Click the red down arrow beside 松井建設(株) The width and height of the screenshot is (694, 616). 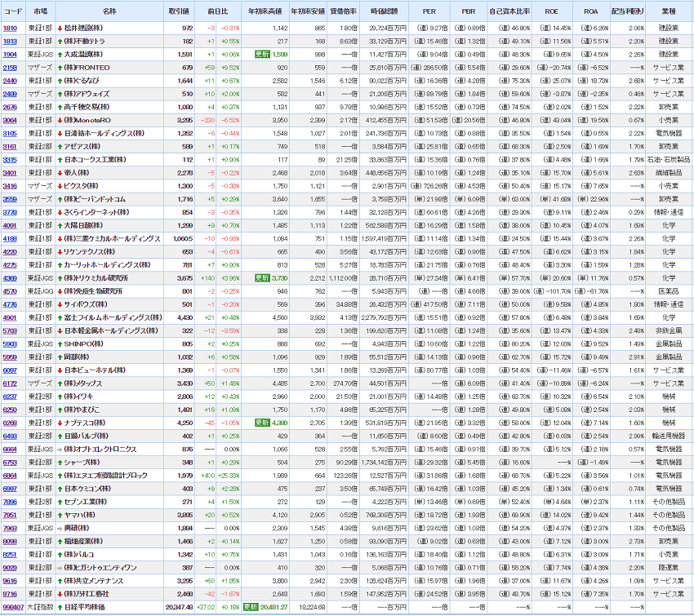pos(60,29)
